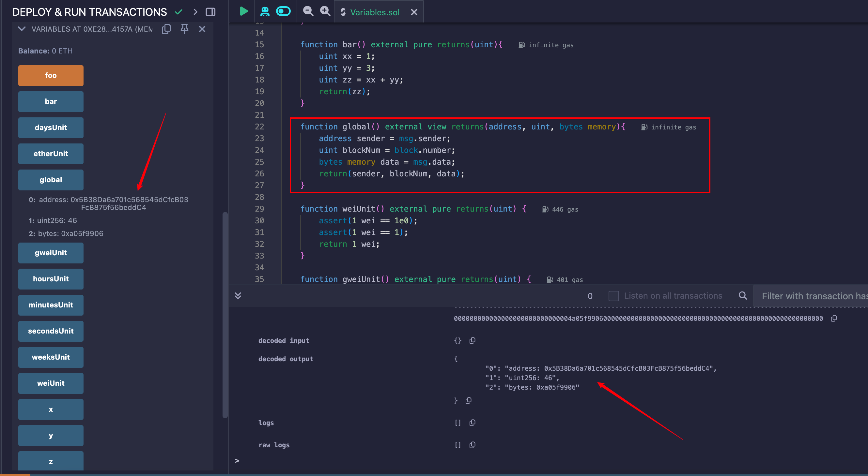Select the 'uint256: 46' result in side panel
This screenshot has height=476, width=868.
tap(57, 221)
